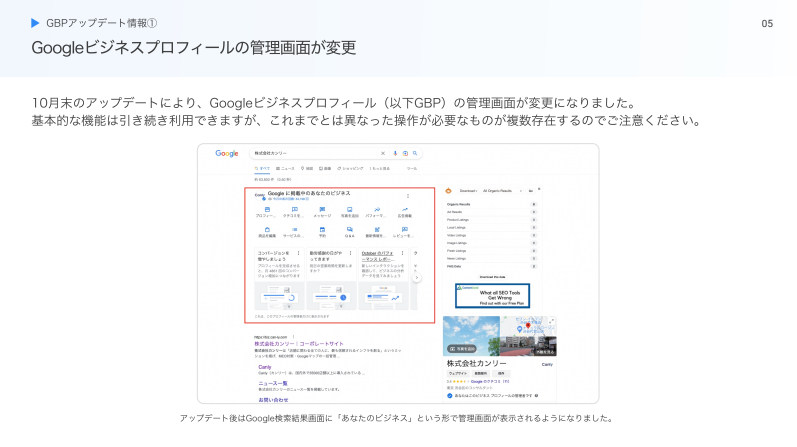Click the 経路案内 directions button

pos(480,373)
